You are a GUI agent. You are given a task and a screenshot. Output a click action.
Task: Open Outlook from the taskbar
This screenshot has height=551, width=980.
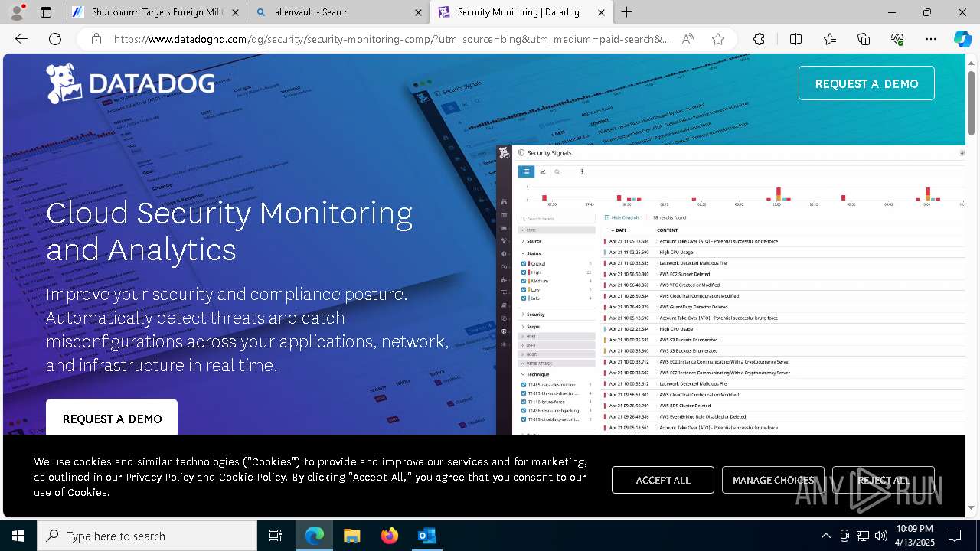pyautogui.click(x=426, y=536)
